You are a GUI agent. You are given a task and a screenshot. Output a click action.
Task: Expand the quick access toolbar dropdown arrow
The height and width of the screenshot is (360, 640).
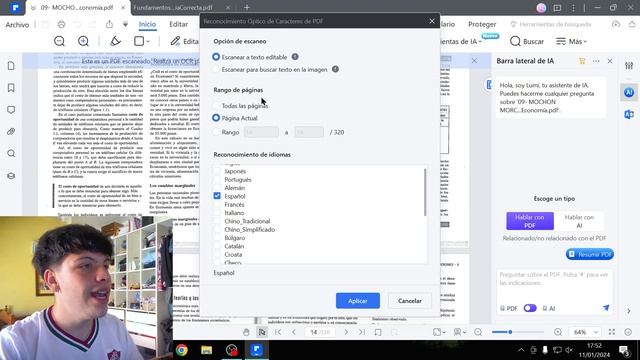[x=125, y=24]
